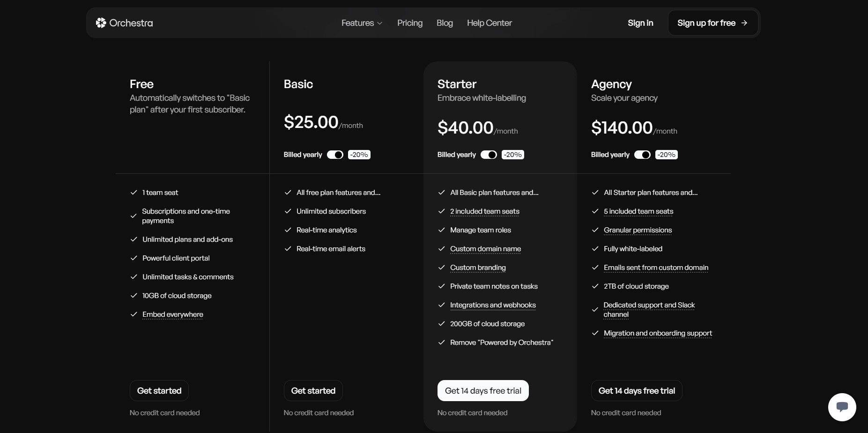Image resolution: width=868 pixels, height=433 pixels.
Task: Open the Pricing menu item
Action: point(410,23)
